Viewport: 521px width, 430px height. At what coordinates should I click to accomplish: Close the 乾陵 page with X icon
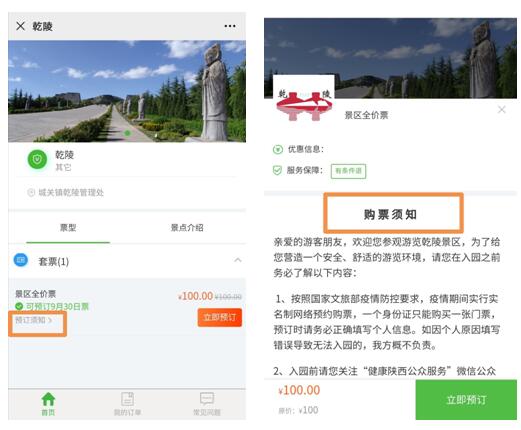point(20,26)
